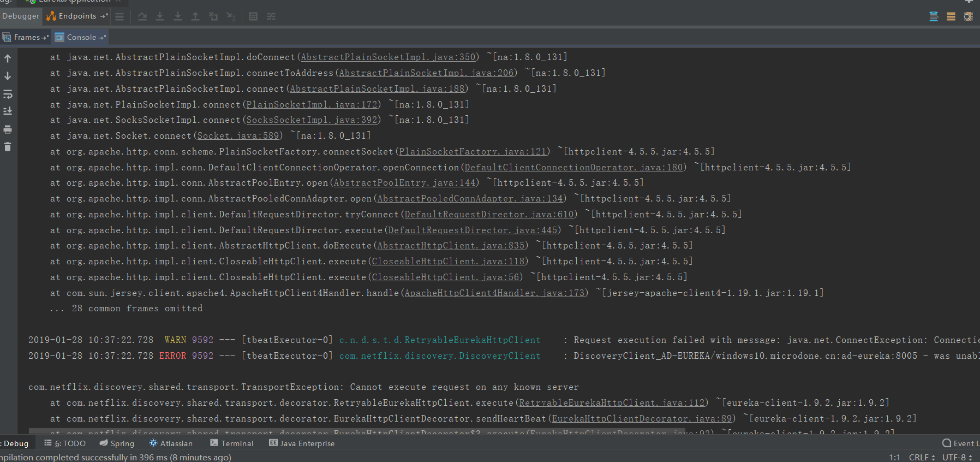Open the CRLF line separator dropdown
Viewport: 980px width, 462px height.
(922, 457)
